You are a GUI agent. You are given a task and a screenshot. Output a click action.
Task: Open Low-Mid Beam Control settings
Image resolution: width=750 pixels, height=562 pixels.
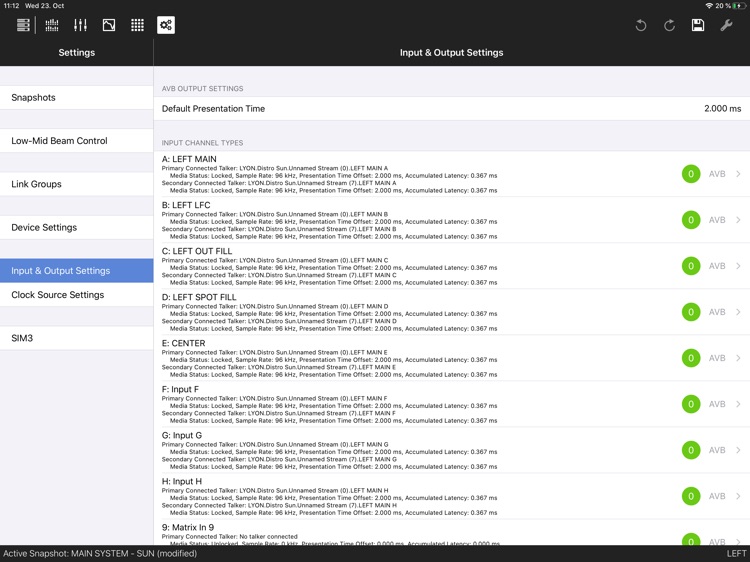pyautogui.click(x=77, y=141)
